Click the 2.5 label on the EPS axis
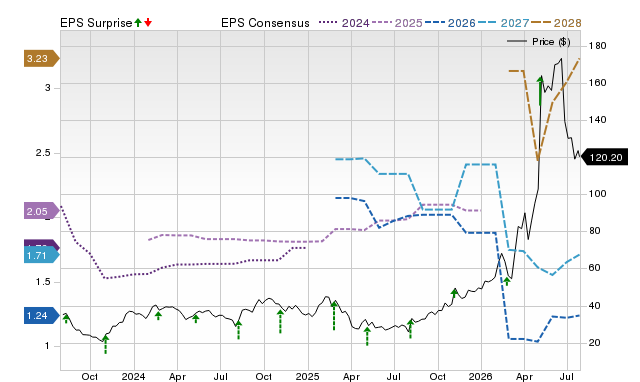This screenshot has width=640, height=382. (43, 153)
